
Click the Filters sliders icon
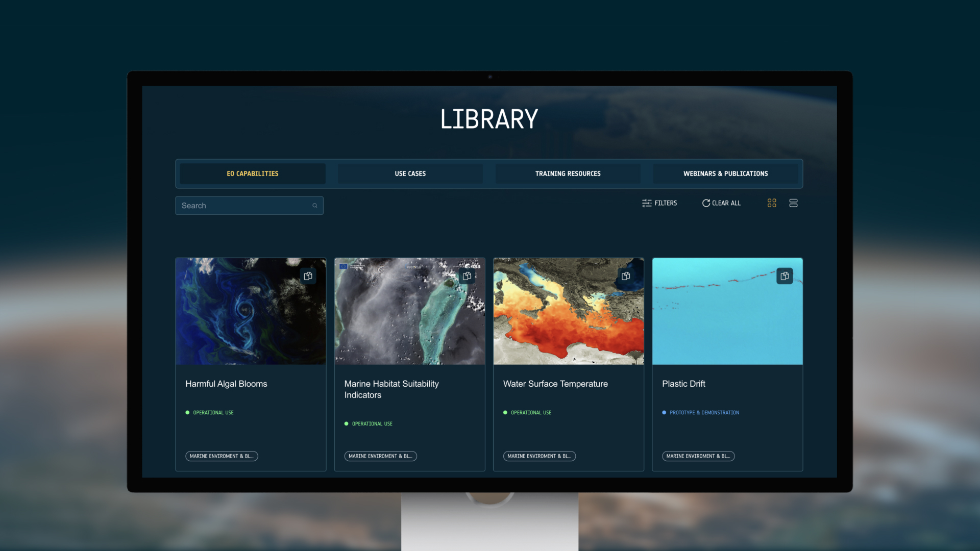coord(647,203)
